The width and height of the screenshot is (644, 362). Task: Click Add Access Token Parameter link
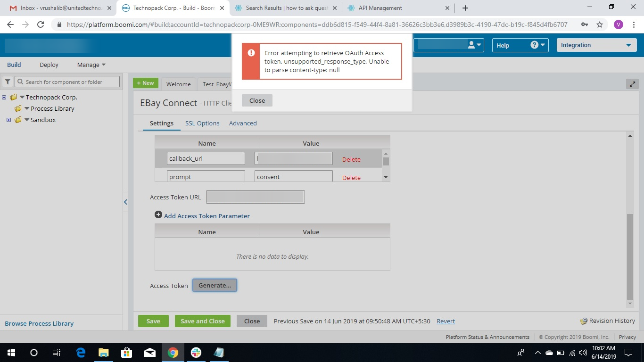tap(207, 216)
